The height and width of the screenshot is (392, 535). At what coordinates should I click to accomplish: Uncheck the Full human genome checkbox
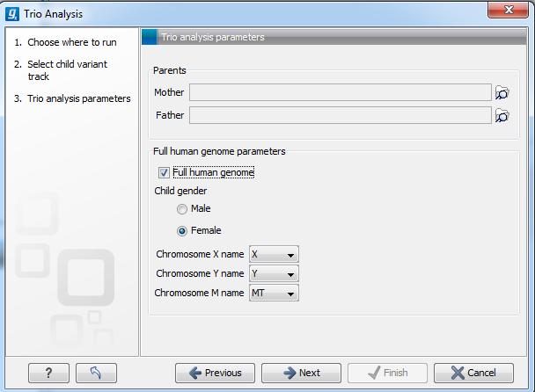[165, 173]
